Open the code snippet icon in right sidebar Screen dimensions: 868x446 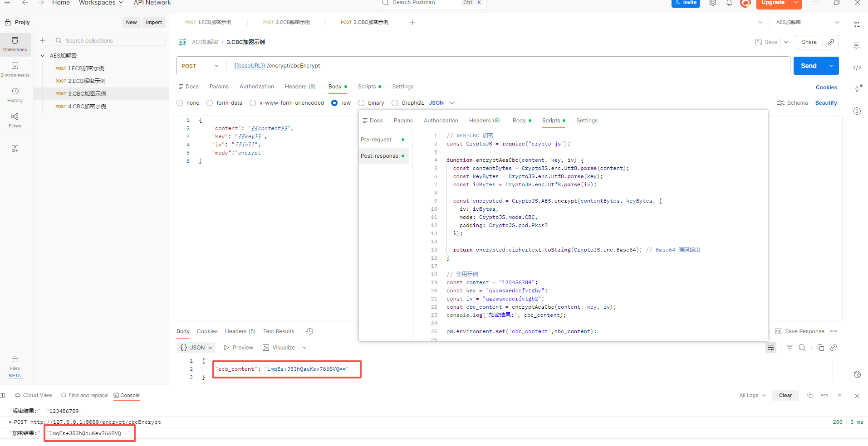857,68
